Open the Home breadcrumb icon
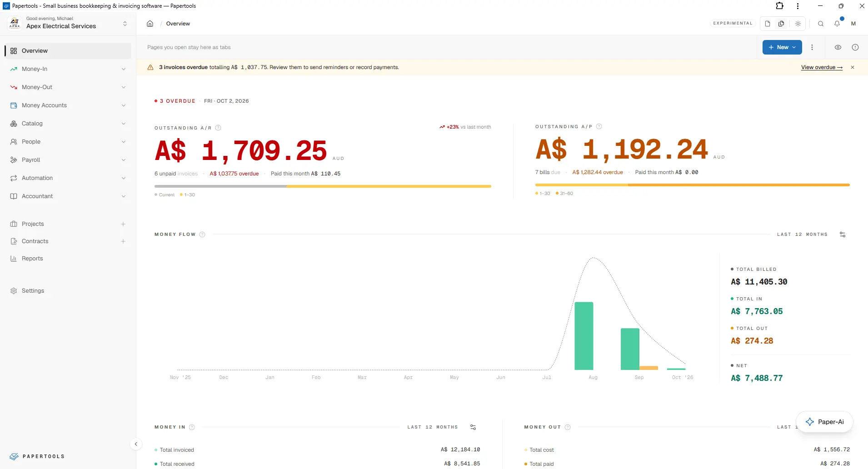The height and width of the screenshot is (469, 868). click(150, 24)
